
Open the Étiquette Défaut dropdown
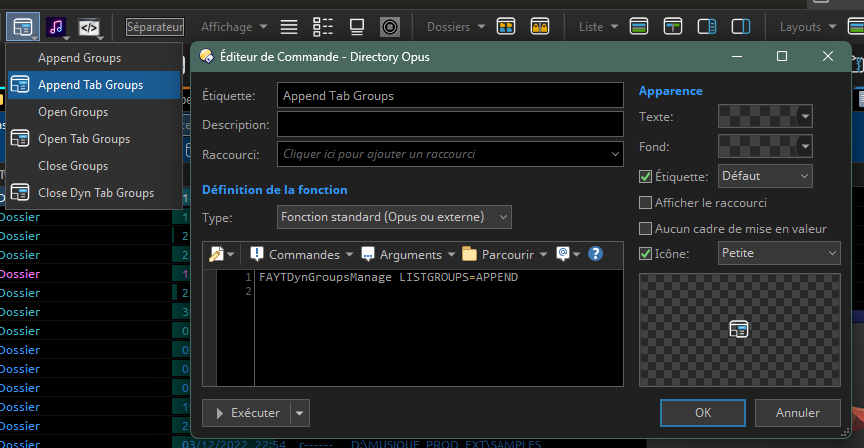[765, 176]
